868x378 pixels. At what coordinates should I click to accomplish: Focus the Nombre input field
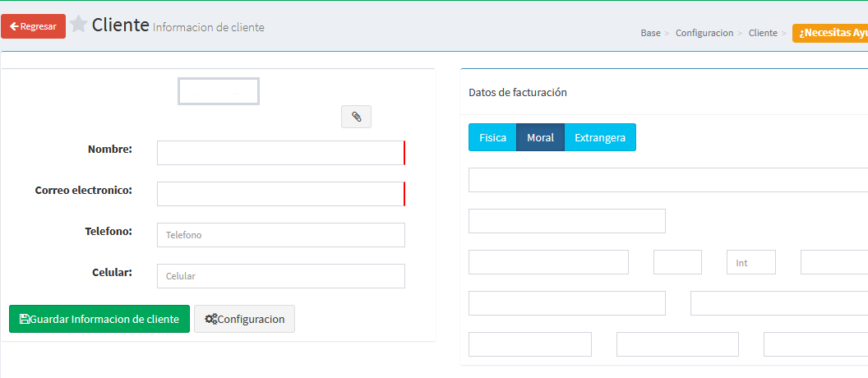pos(280,153)
